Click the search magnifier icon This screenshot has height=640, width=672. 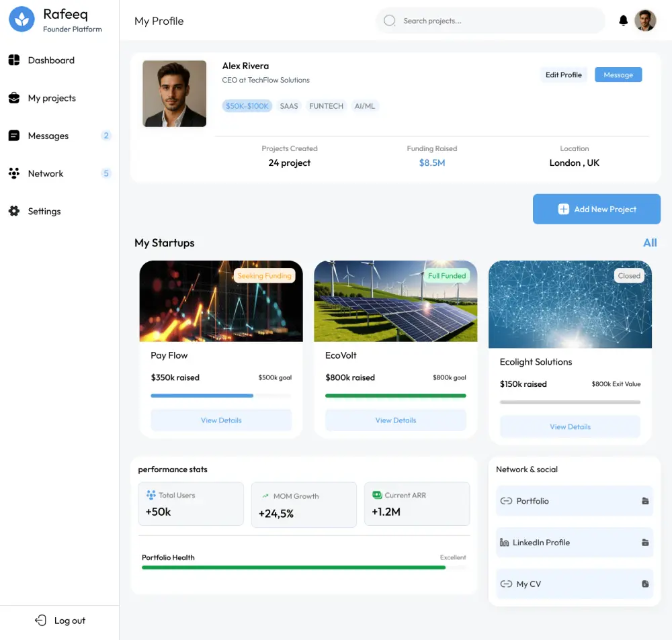coord(389,21)
